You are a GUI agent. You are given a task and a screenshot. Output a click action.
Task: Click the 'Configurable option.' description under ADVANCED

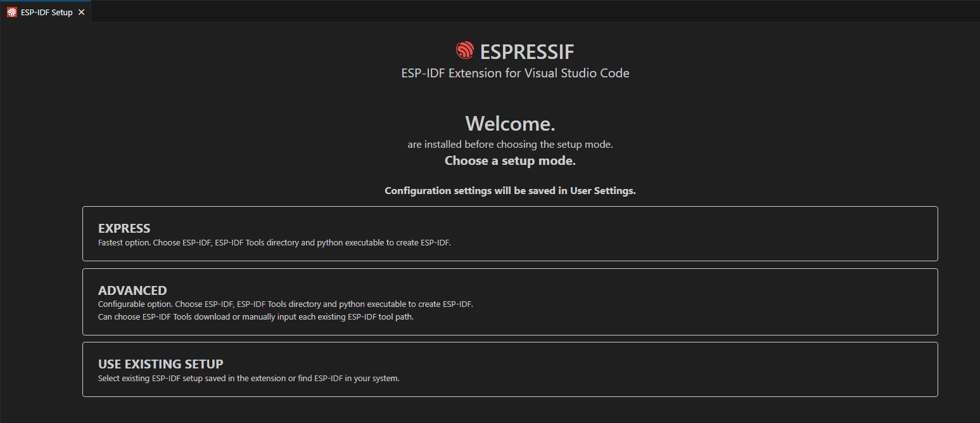[x=286, y=304]
